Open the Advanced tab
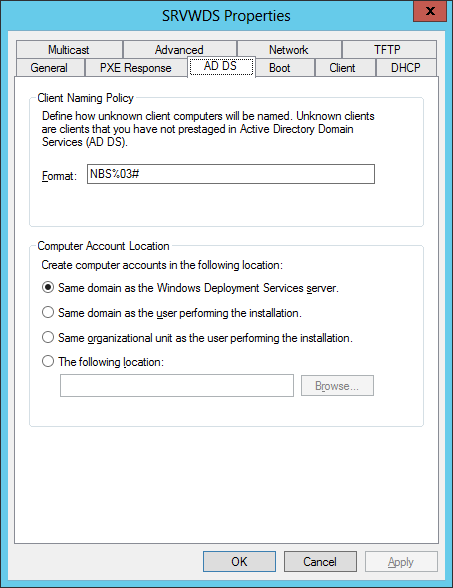This screenshot has width=453, height=588. click(x=179, y=50)
